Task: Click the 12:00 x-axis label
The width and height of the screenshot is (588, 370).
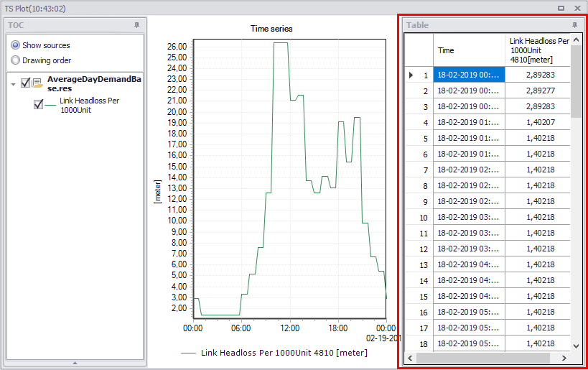Action: 290,328
